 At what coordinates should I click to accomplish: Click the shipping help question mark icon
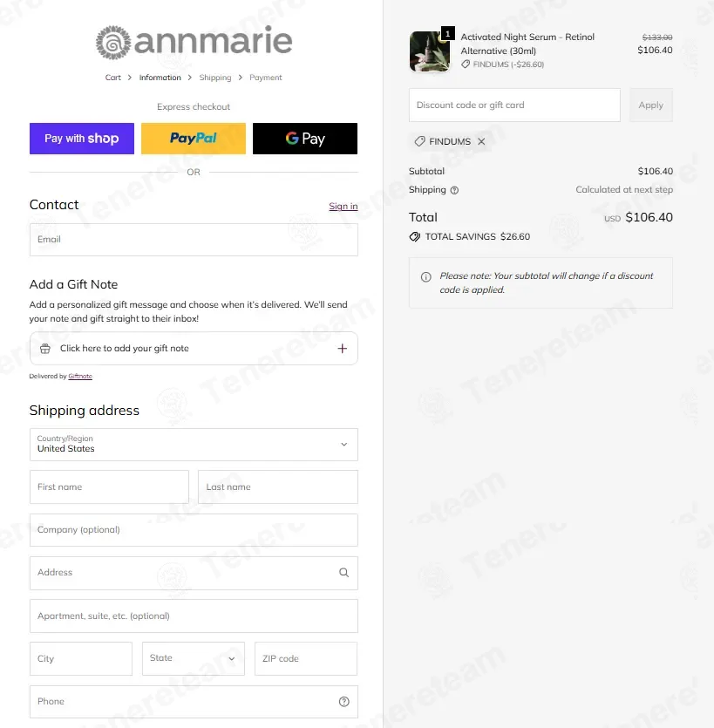click(x=454, y=190)
